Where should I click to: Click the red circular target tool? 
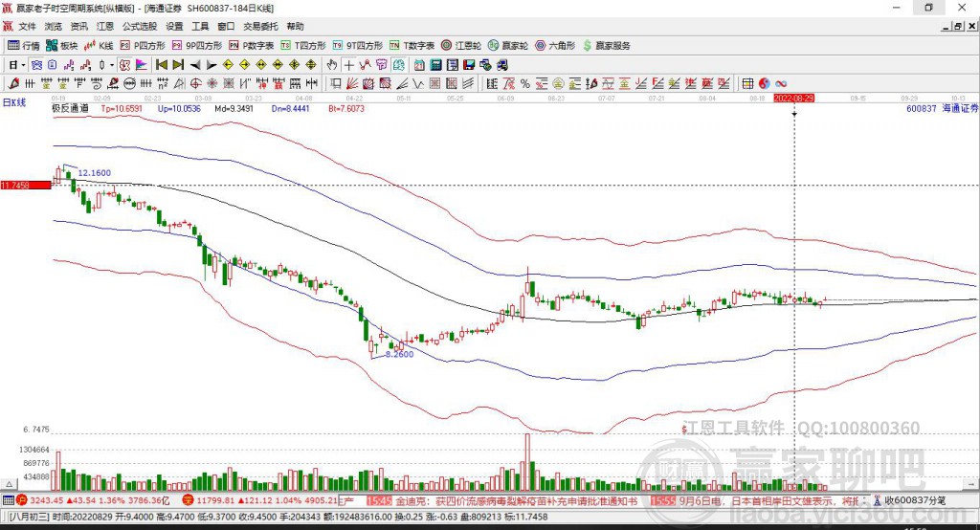[195, 84]
